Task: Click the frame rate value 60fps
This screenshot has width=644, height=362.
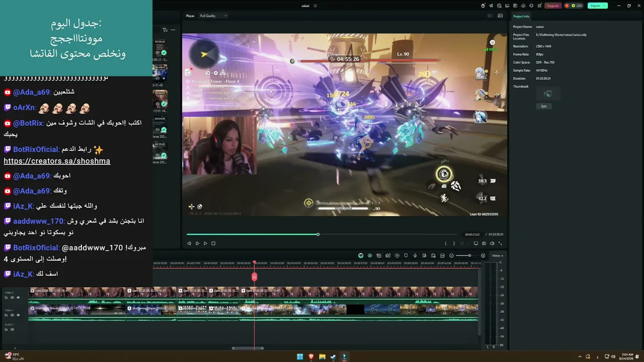Action: pyautogui.click(x=540, y=54)
